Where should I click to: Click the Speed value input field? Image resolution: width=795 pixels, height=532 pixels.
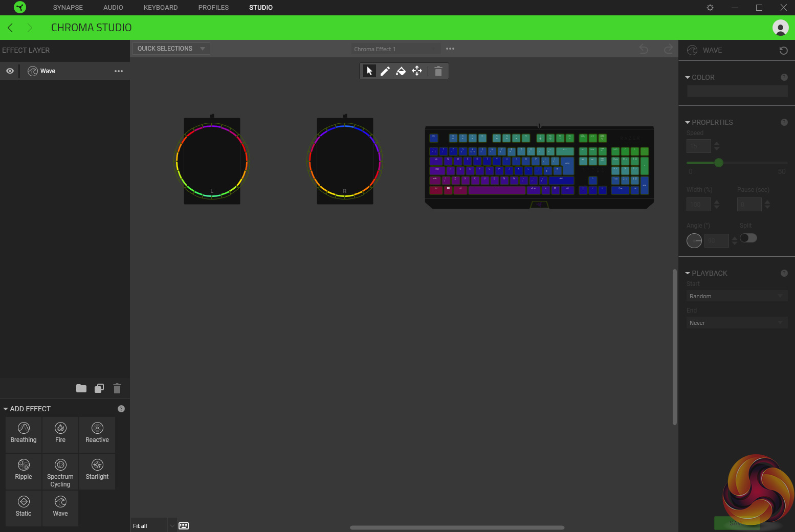pyautogui.click(x=699, y=146)
